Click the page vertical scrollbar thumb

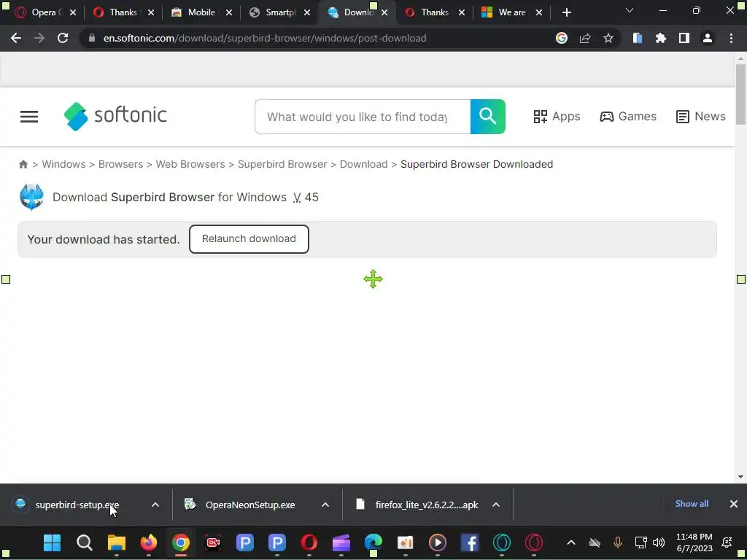coord(740,94)
